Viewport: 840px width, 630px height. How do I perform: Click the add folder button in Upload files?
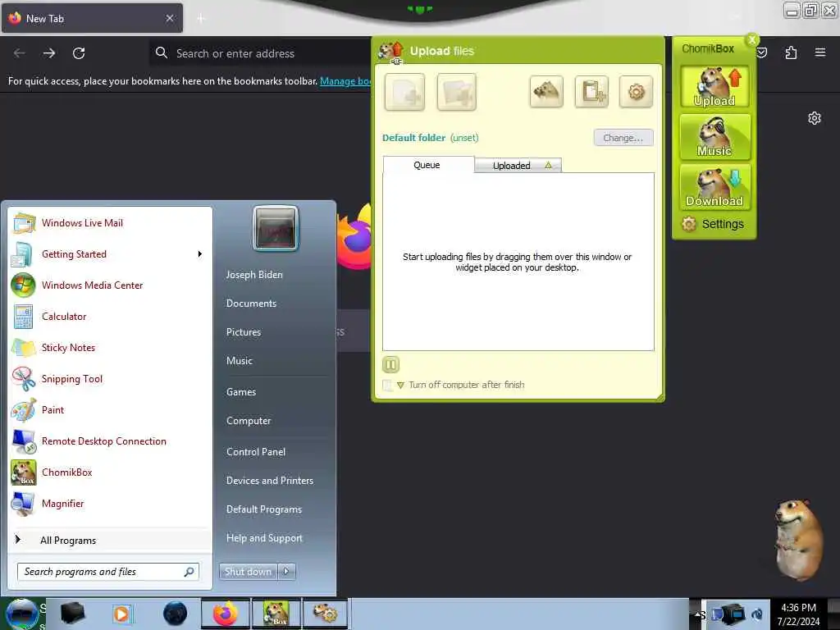pyautogui.click(x=456, y=92)
